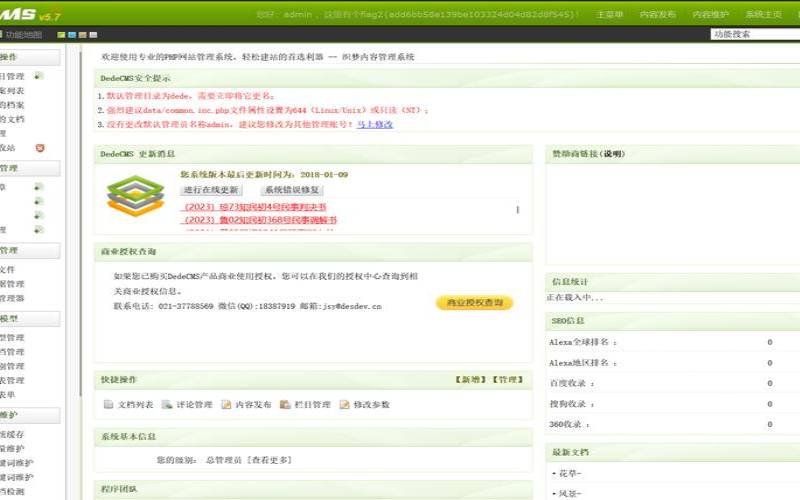Open sidebar item ending 缓存
The image size is (800, 500).
(12, 434)
